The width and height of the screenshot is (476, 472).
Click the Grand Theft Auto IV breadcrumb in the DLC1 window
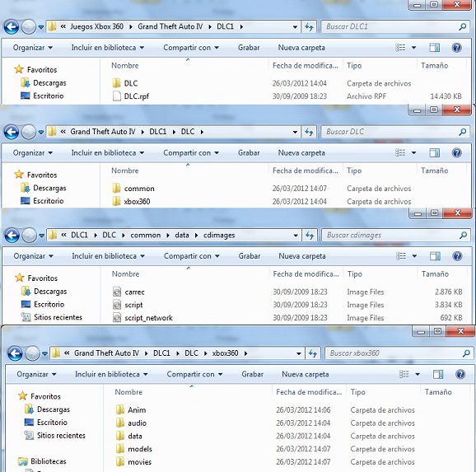coord(170,26)
